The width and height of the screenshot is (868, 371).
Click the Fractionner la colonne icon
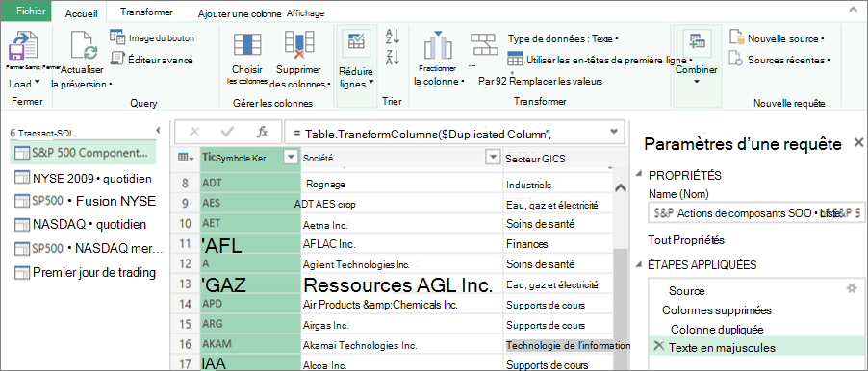(x=437, y=45)
